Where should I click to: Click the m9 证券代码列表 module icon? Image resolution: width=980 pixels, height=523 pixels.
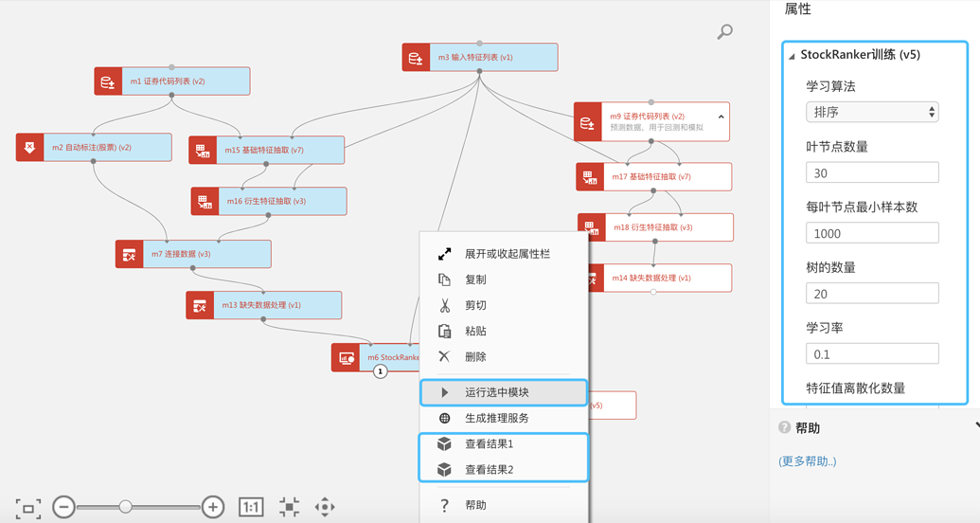587,122
